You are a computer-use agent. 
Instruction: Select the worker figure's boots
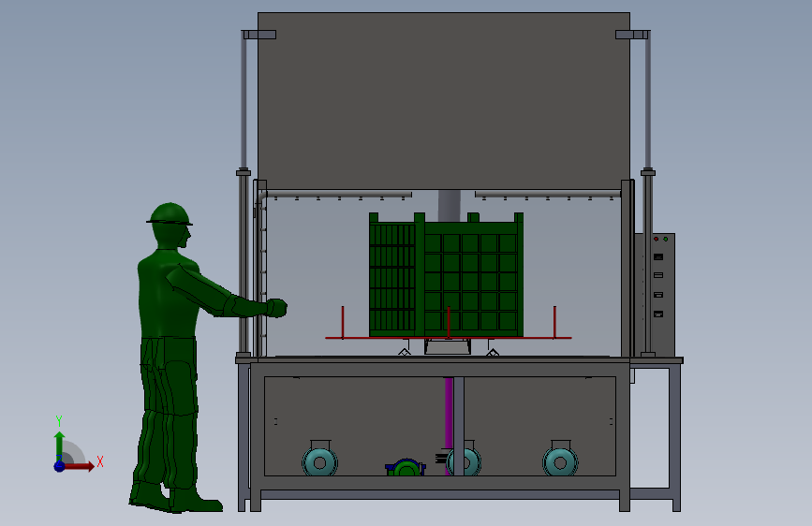pos(176,499)
